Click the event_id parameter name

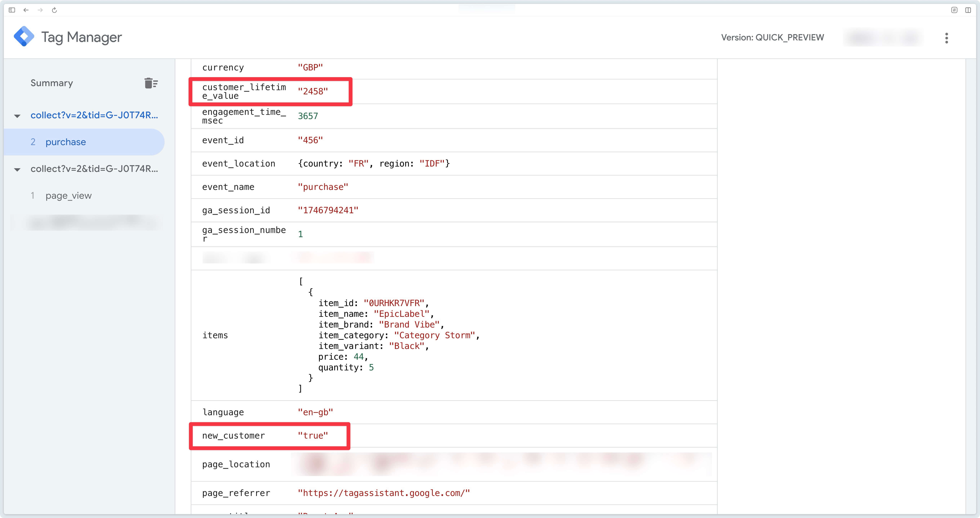(223, 140)
